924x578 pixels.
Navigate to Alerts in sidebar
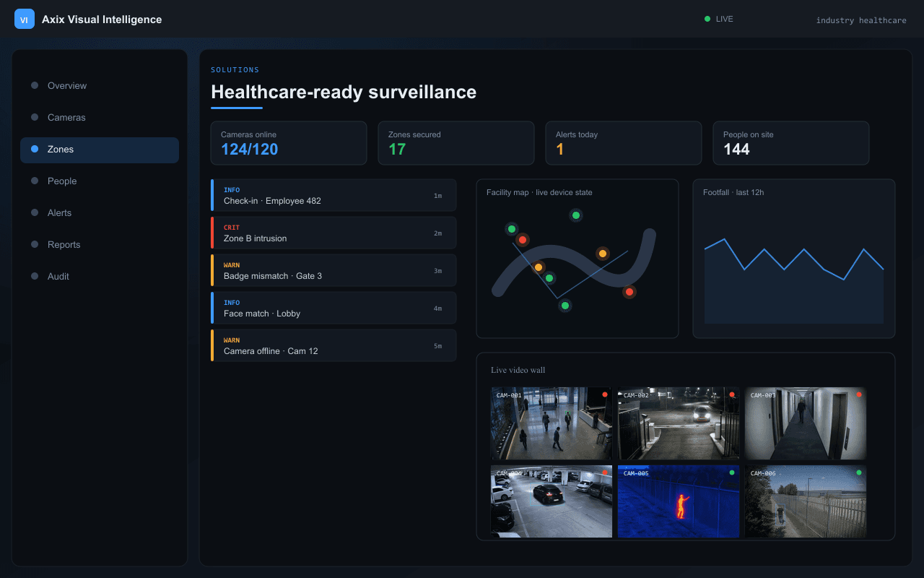(x=100, y=212)
